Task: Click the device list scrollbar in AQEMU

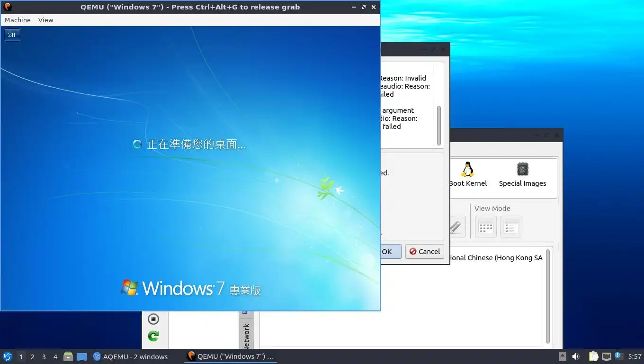Action: pyautogui.click(x=548, y=296)
